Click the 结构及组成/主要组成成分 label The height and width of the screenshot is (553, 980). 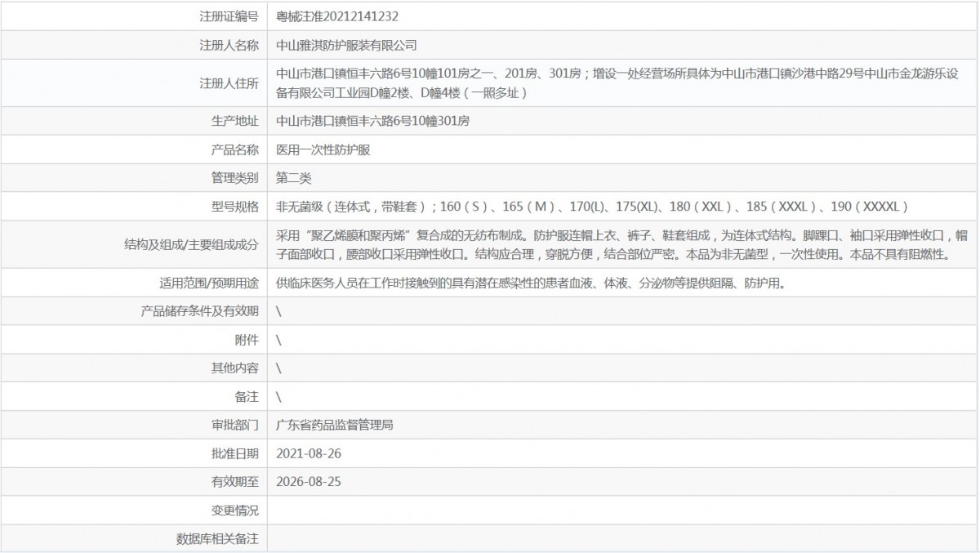[x=189, y=244]
